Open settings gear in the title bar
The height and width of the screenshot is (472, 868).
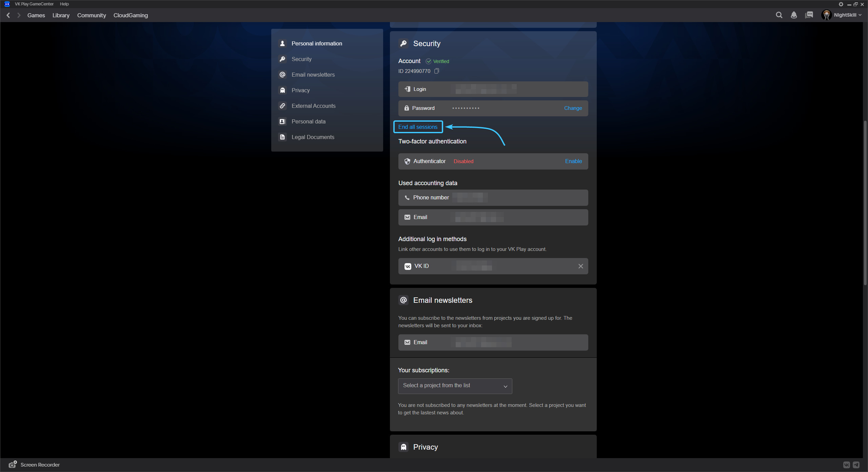(x=841, y=4)
